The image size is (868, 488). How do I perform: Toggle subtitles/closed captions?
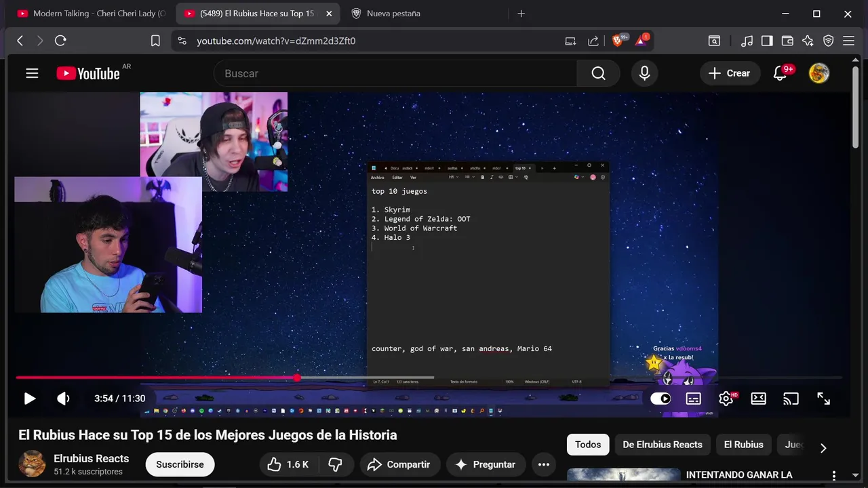pos(693,399)
